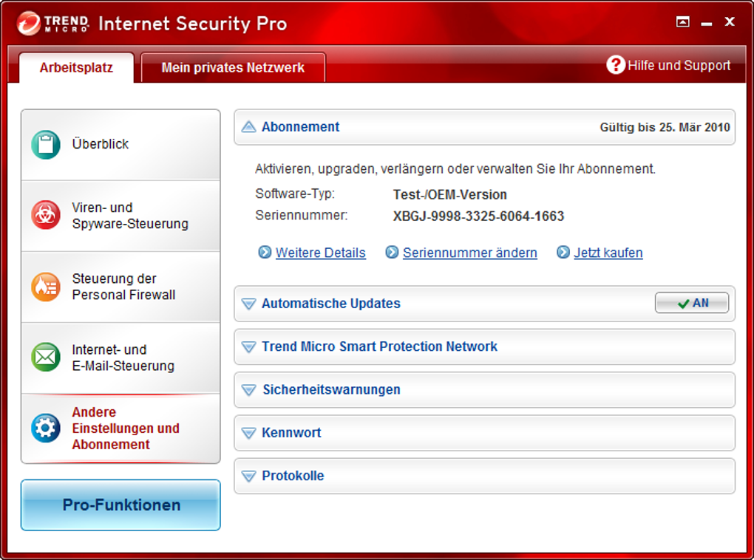Click the green checkmark on the AN indicator

point(682,302)
